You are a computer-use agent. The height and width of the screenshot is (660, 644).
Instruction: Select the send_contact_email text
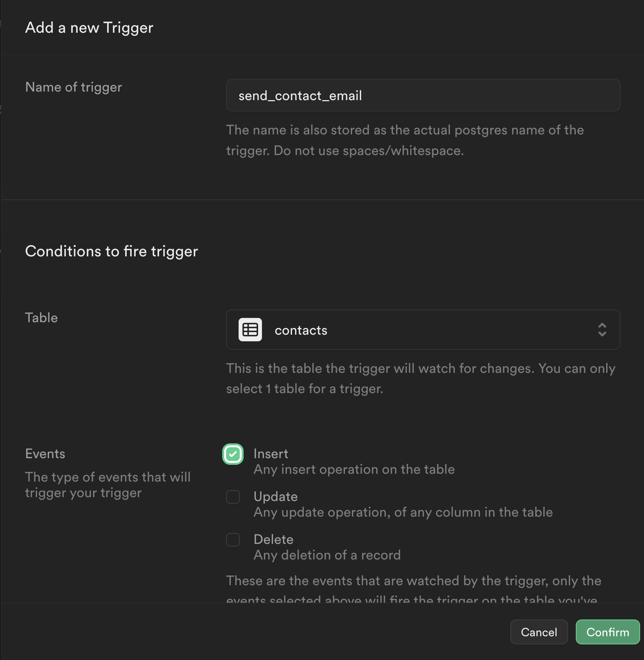point(300,95)
